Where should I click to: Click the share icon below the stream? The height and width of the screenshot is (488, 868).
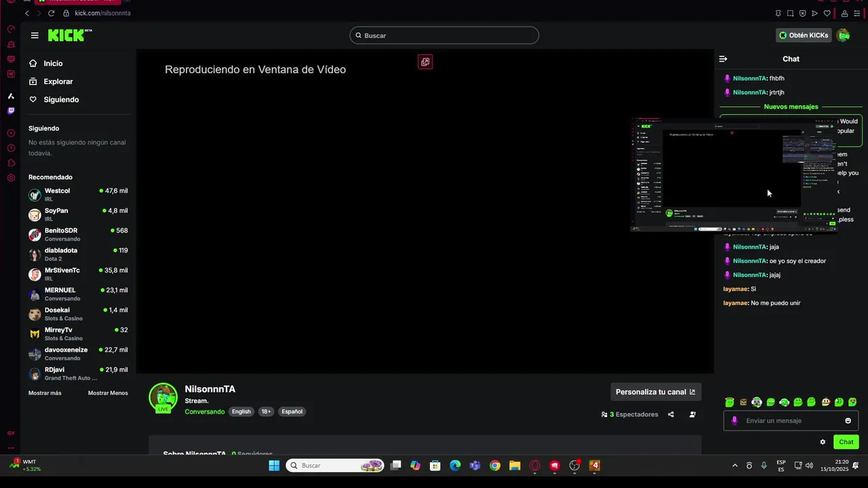pyautogui.click(x=671, y=414)
